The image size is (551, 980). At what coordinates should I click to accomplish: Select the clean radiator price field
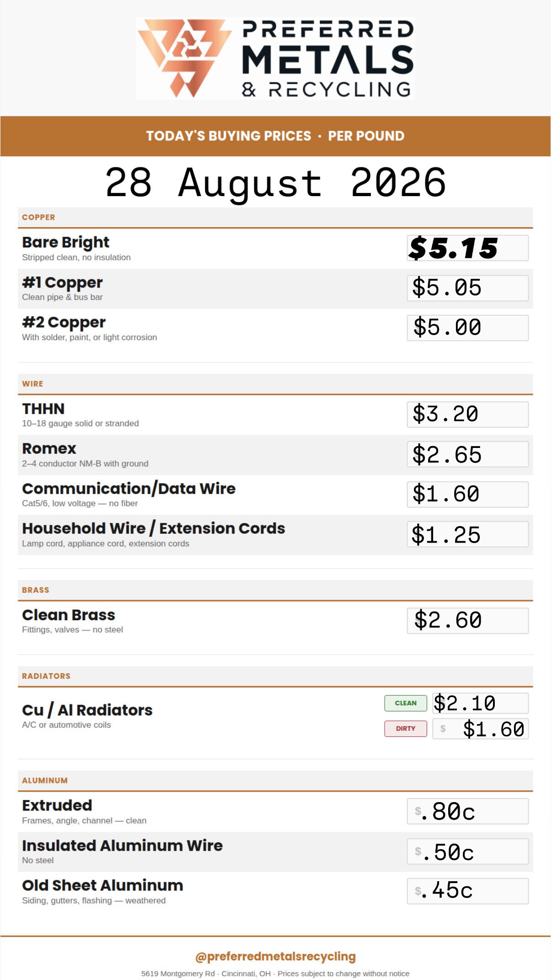[x=481, y=703]
